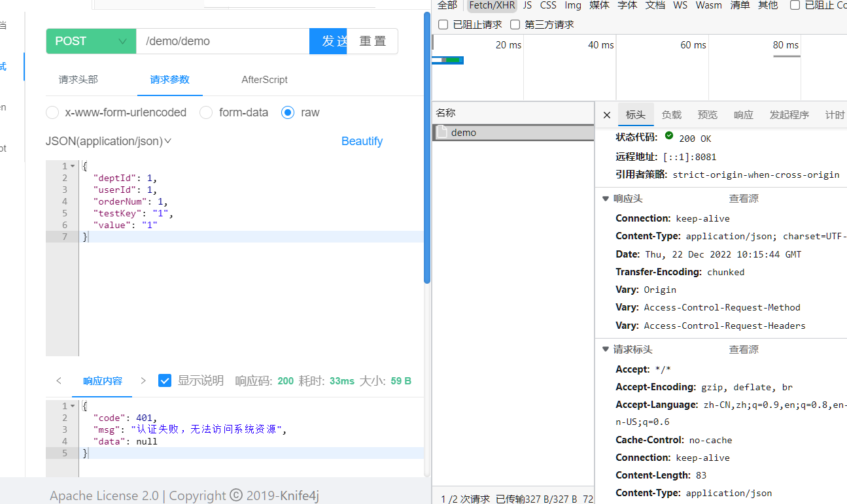Filter requests with the JS chip
Image resolution: width=847 pixels, height=504 pixels.
(x=527, y=5)
